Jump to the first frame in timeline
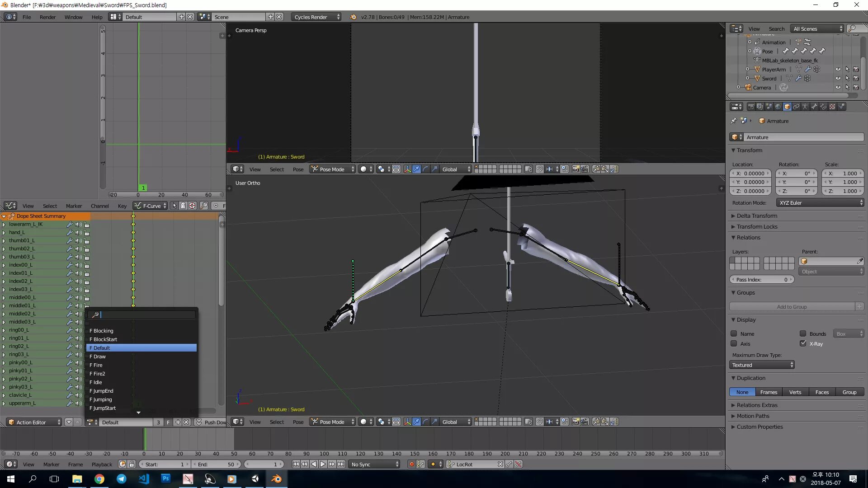Image resolution: width=868 pixels, height=488 pixels. point(296,464)
